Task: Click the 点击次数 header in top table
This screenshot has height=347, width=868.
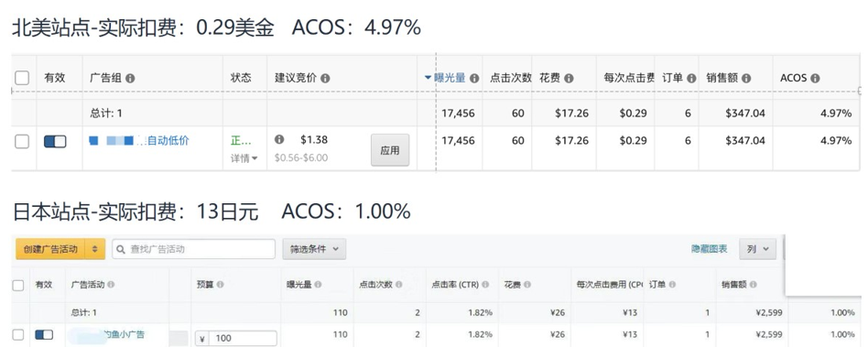Action: (x=510, y=78)
